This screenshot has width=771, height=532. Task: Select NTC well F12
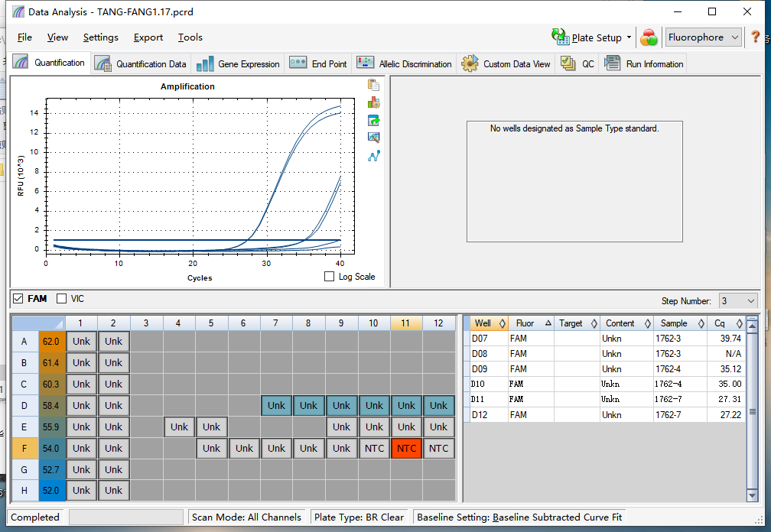point(438,448)
